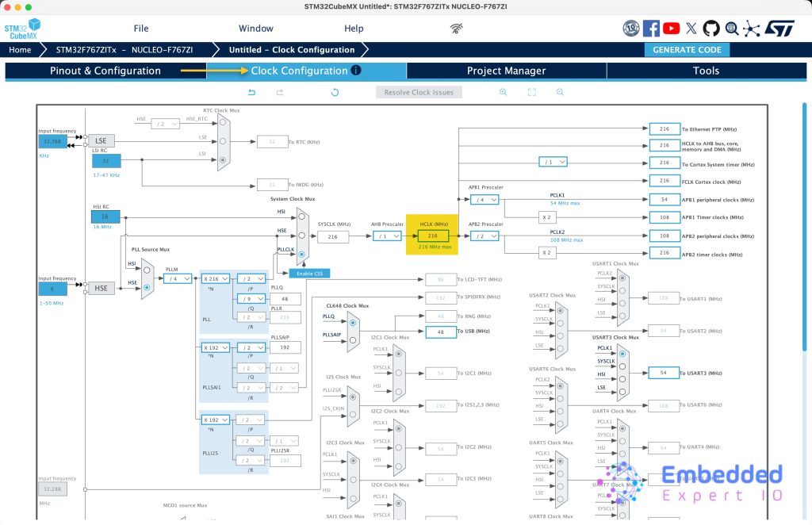Click the undo arrow in the clock toolbar
This screenshot has height=525, width=812.
252,93
